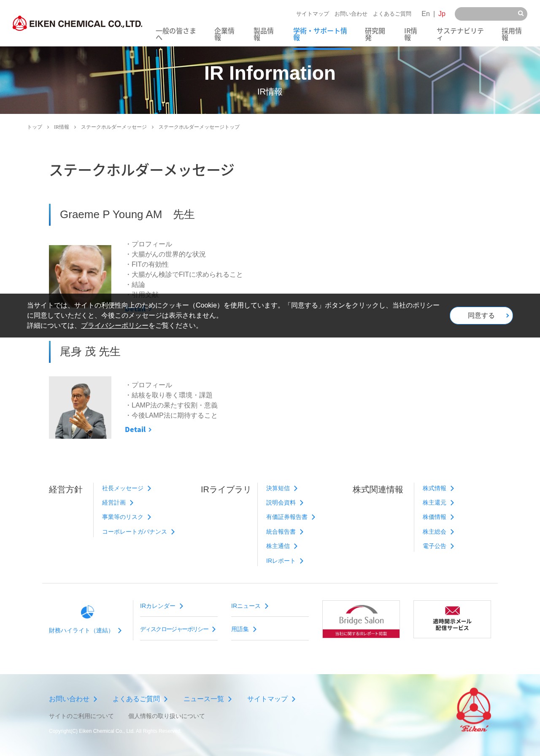Open the 適時開示メール配信サービス banner

coord(452,619)
